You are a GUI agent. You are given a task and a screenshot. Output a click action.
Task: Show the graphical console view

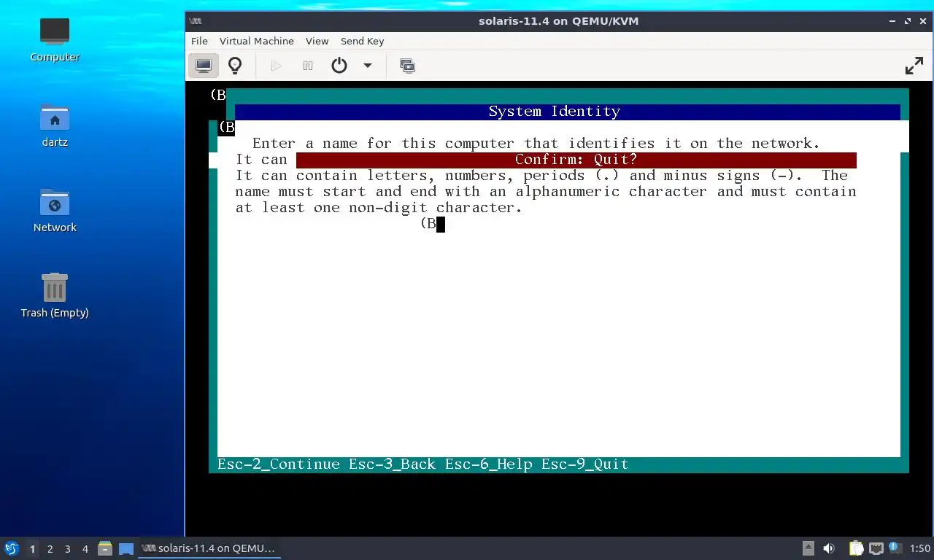[204, 66]
